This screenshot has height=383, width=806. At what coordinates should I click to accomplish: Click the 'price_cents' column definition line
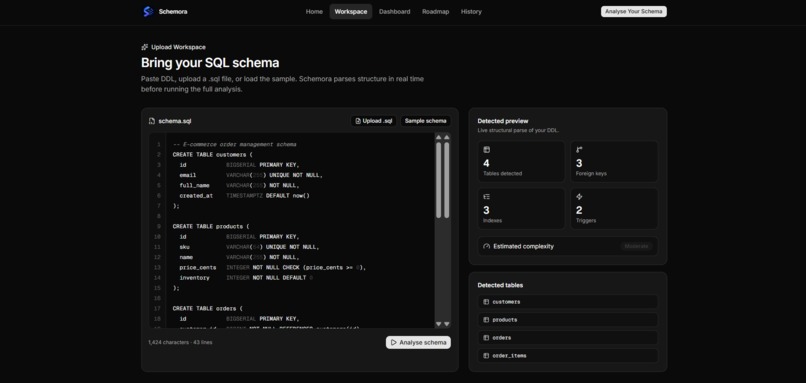tap(272, 268)
